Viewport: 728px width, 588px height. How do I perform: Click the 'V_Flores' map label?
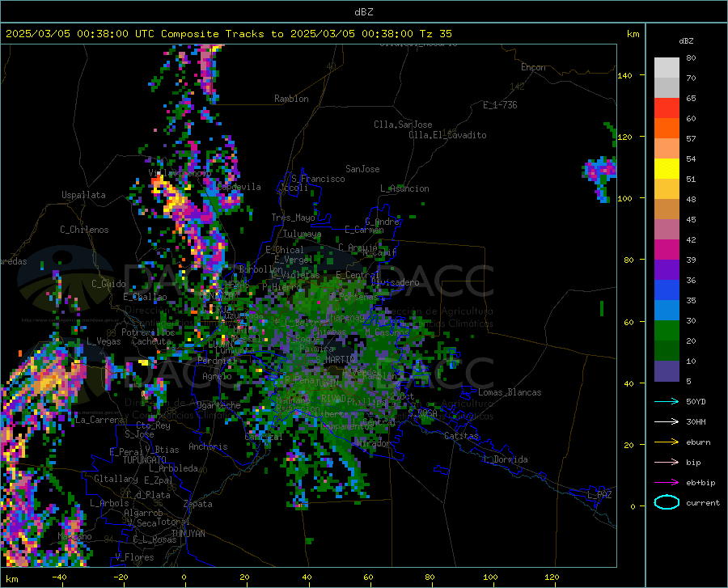tap(134, 557)
